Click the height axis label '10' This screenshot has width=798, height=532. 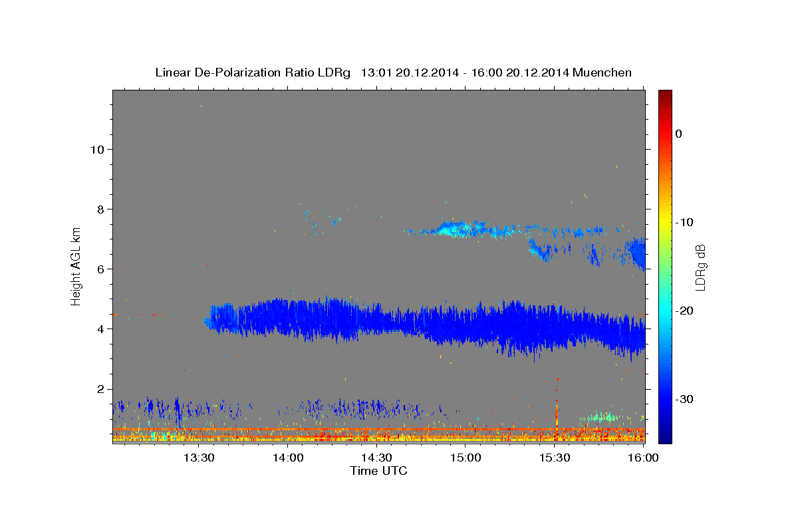pyautogui.click(x=96, y=149)
